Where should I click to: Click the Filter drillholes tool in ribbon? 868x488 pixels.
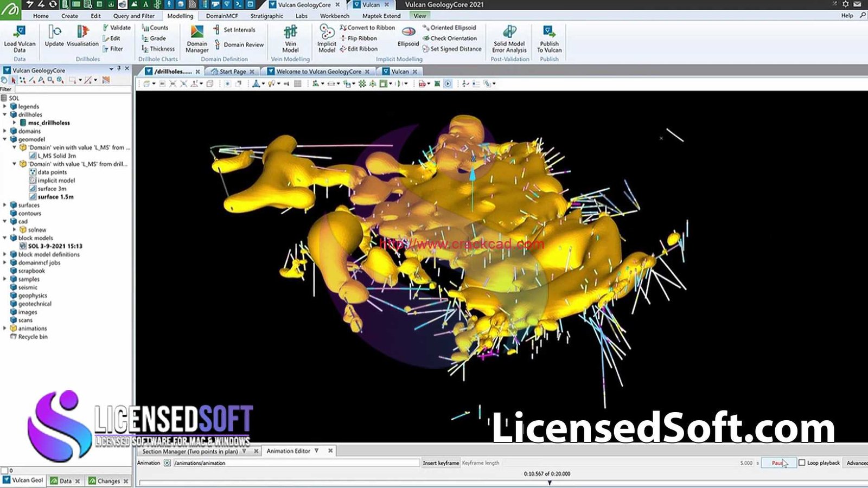pyautogui.click(x=113, y=49)
